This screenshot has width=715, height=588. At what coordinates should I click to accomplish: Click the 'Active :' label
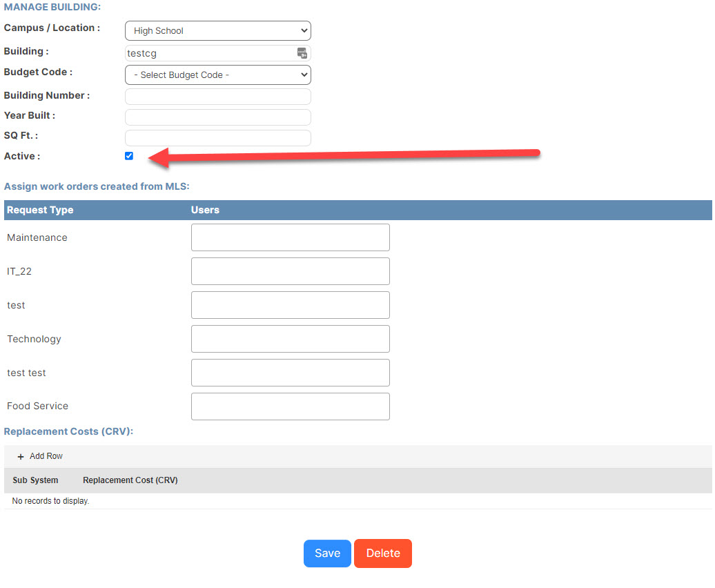pyautogui.click(x=22, y=156)
